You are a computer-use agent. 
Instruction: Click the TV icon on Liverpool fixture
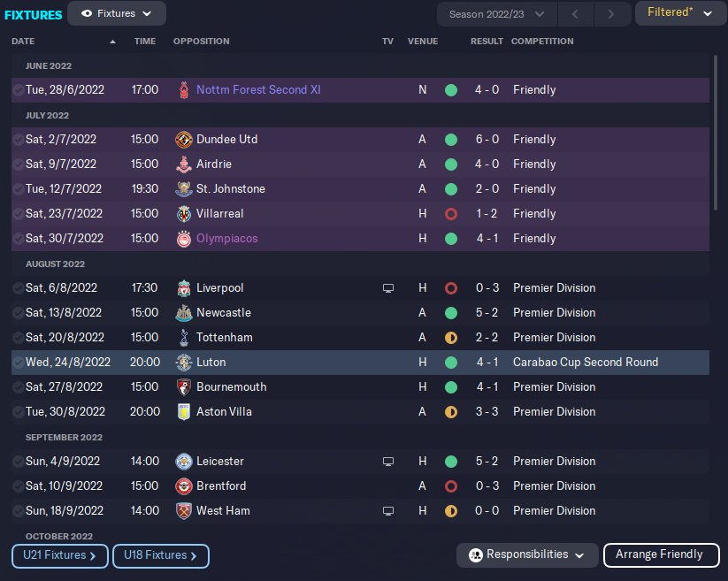[387, 288]
